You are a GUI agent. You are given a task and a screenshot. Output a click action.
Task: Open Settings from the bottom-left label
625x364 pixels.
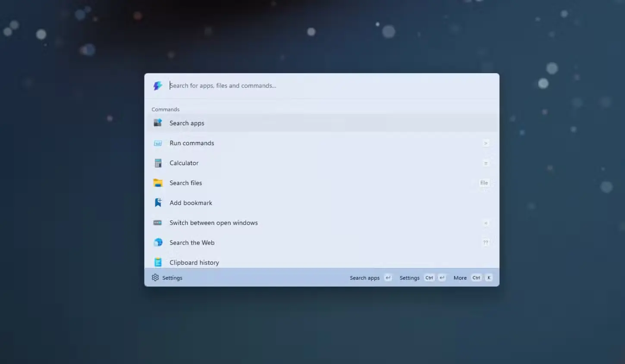(172, 278)
